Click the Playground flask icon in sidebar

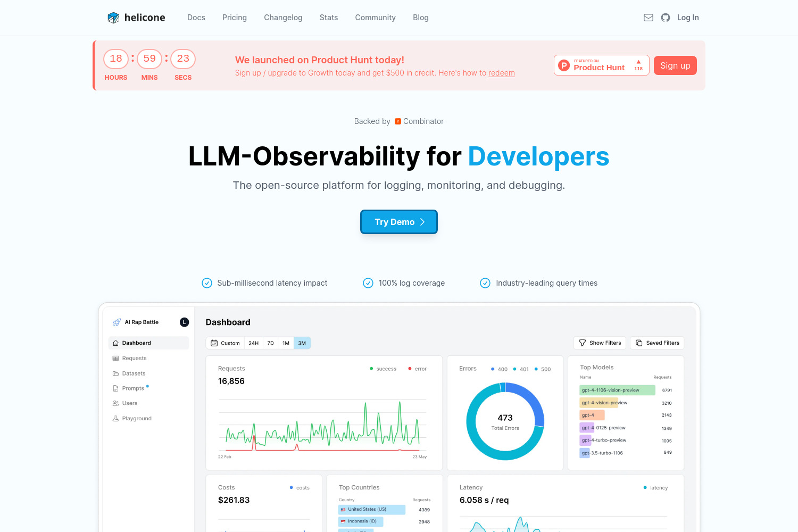click(115, 419)
